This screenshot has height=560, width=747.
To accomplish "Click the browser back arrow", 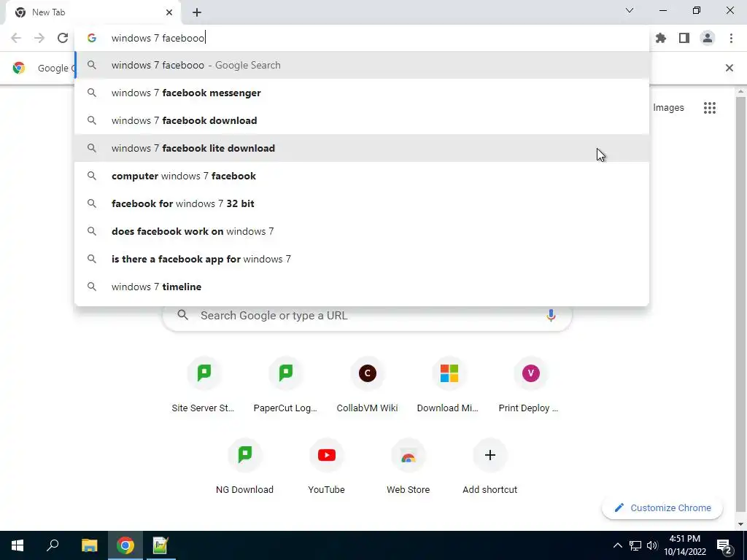I will click(x=16, y=38).
